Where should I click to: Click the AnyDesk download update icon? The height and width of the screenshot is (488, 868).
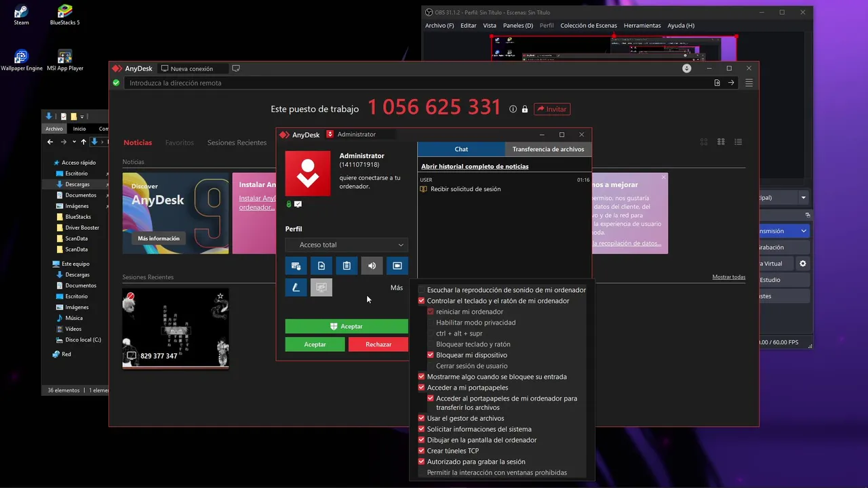coord(687,68)
